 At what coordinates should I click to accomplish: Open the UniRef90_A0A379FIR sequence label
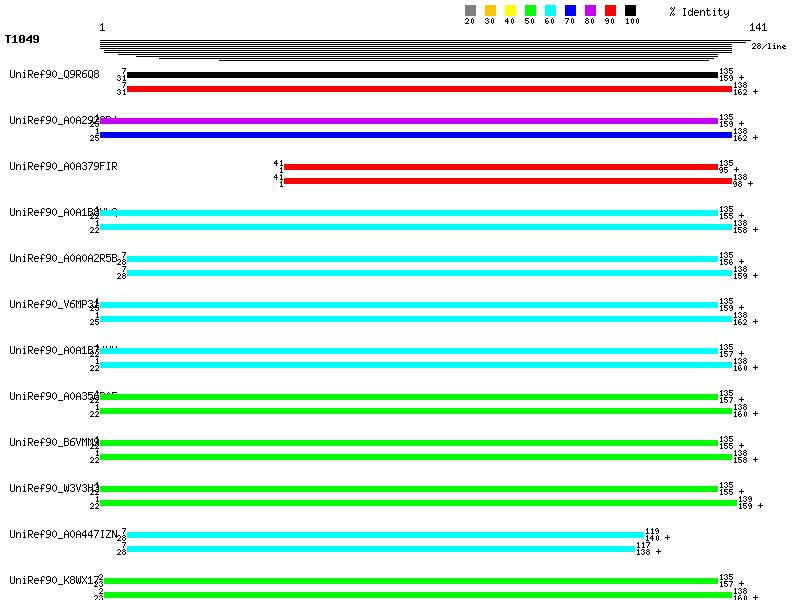click(x=63, y=167)
